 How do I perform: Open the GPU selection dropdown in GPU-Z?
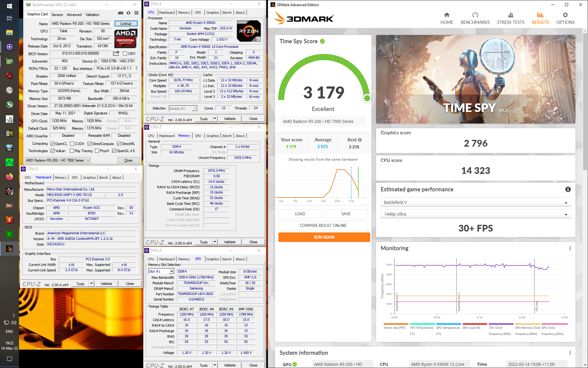(x=58, y=160)
